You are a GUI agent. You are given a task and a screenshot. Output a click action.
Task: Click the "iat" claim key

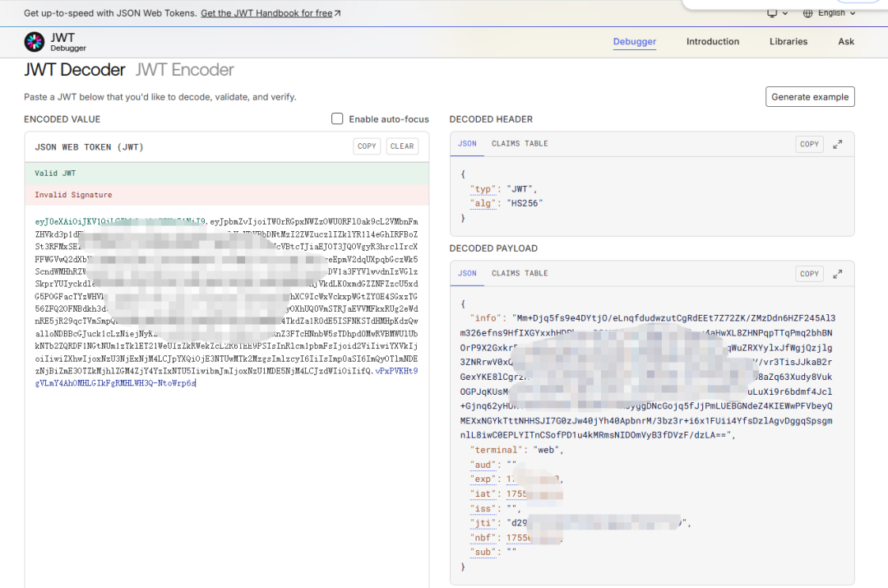[483, 494]
